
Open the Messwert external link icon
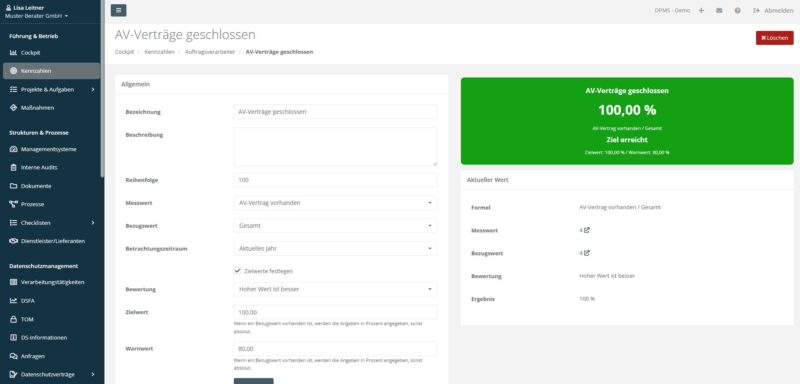[587, 230]
